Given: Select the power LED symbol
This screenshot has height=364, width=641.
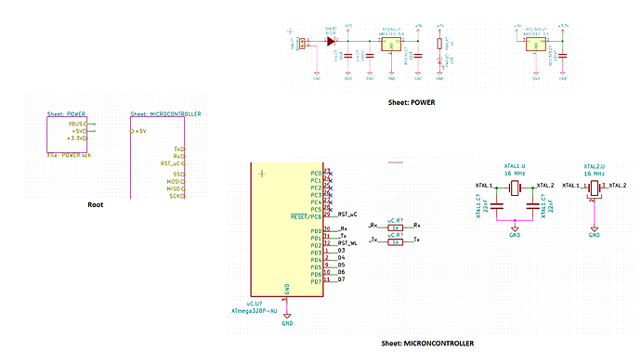Looking at the screenshot, I should 439,61.
